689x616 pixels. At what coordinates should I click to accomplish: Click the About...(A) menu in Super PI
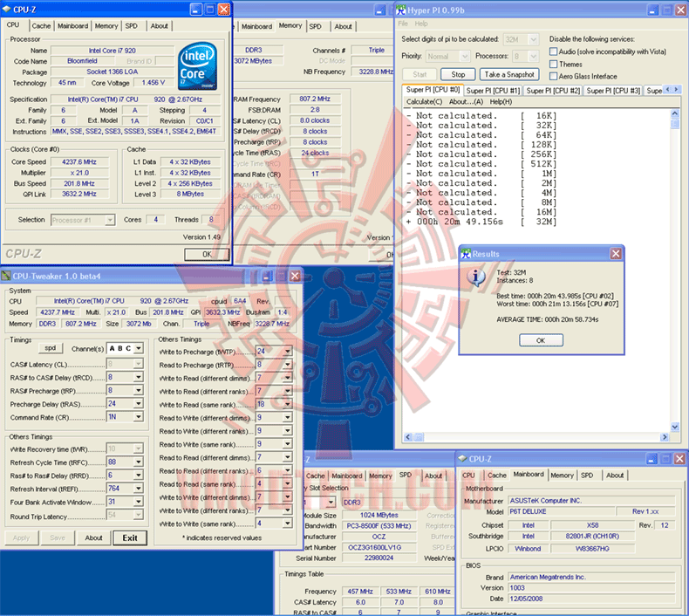(466, 102)
